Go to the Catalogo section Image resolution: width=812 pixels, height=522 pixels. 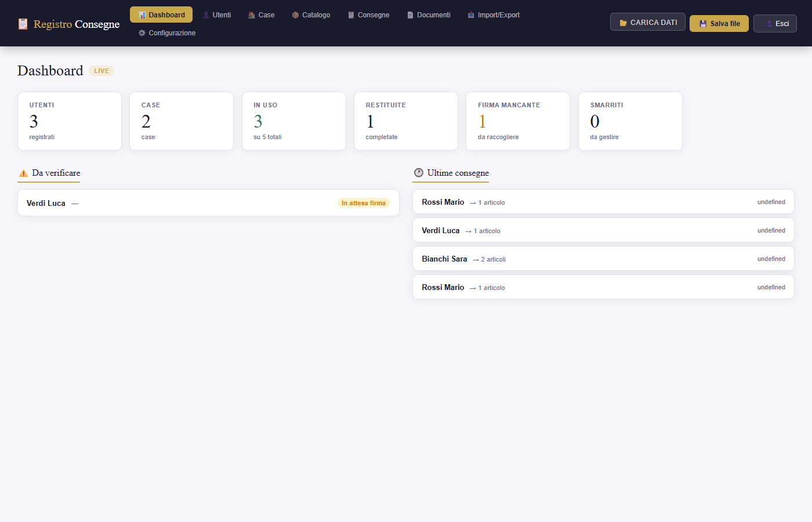311,15
